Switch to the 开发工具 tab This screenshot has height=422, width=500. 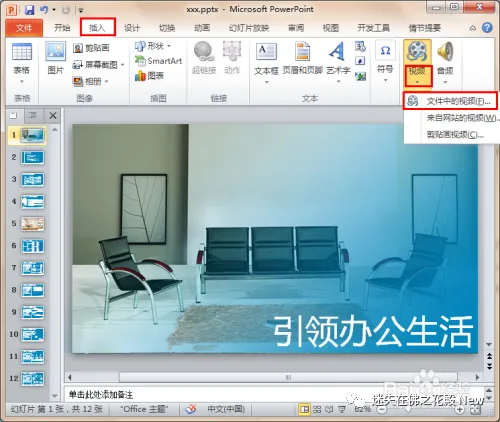coord(374,28)
